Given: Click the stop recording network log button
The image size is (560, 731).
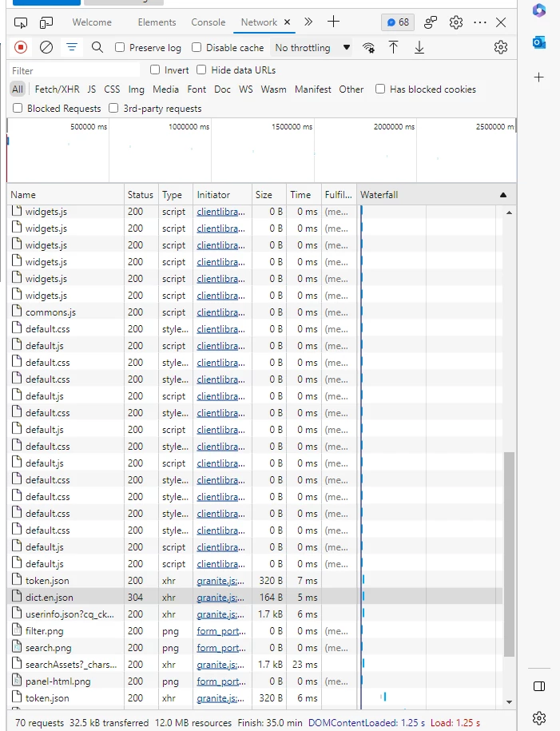Looking at the screenshot, I should (x=21, y=47).
